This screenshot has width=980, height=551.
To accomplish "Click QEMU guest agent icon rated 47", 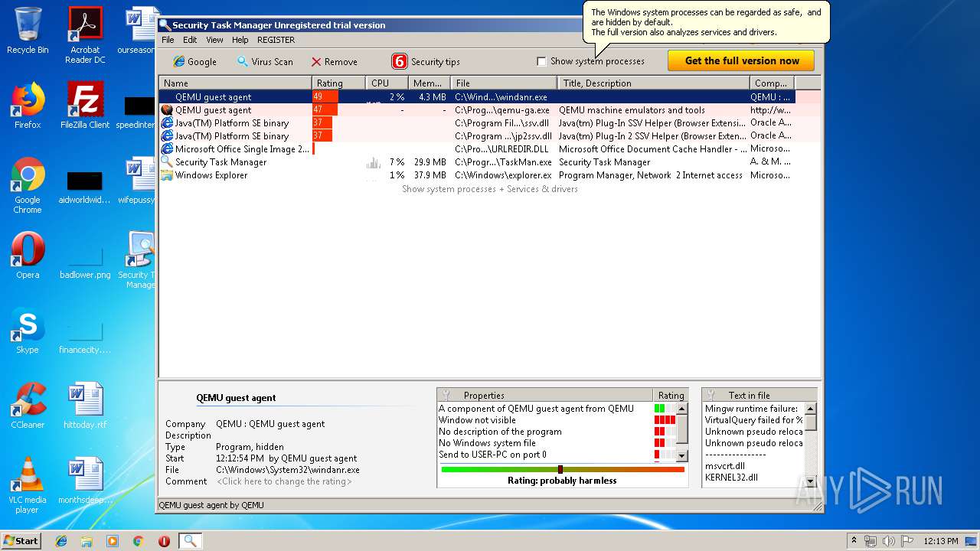I will tap(166, 110).
